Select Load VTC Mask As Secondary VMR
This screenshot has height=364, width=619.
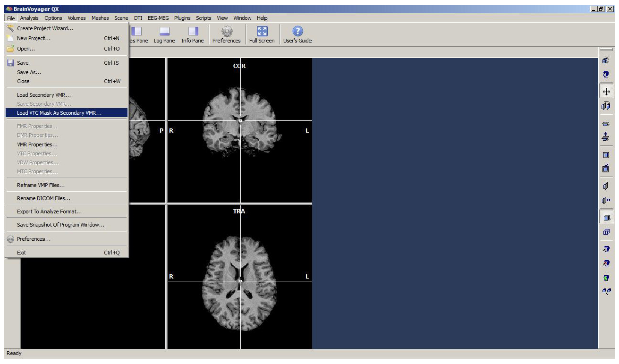coord(67,113)
